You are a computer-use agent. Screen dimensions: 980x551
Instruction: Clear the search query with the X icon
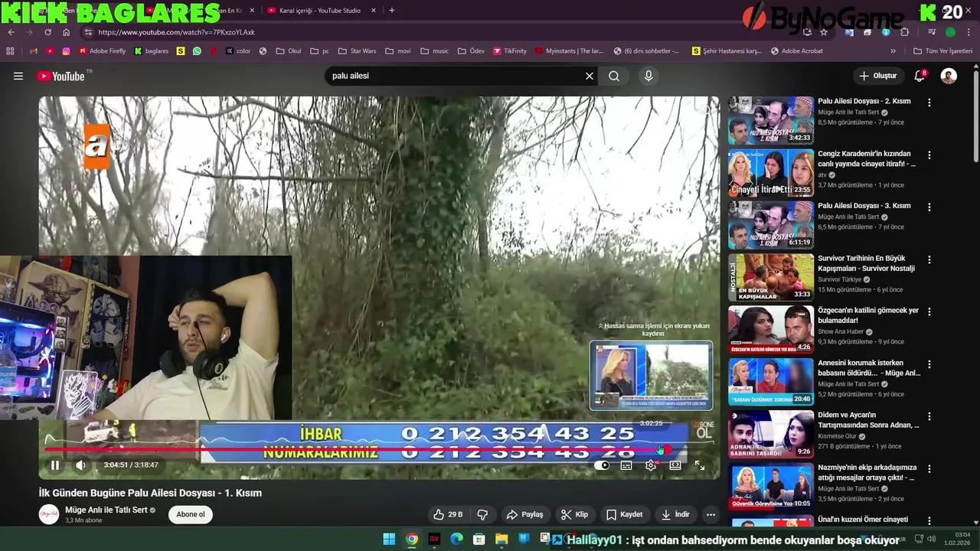pyautogui.click(x=589, y=76)
